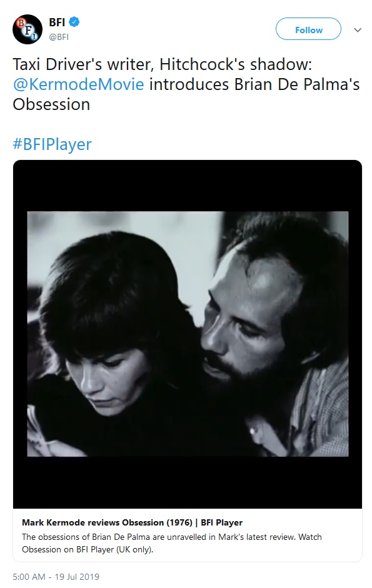Click the card description about Brian De Palma
The width and height of the screenshot is (372, 588).
point(172,543)
